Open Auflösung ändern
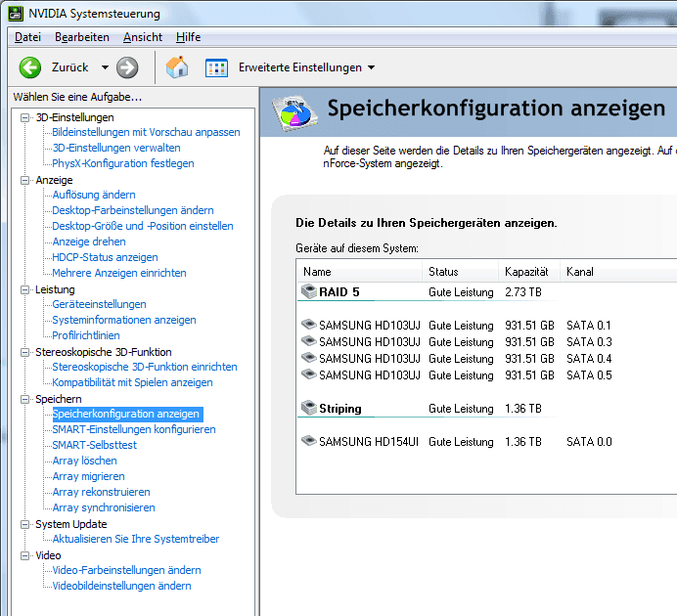The height and width of the screenshot is (616, 677). coord(94,195)
